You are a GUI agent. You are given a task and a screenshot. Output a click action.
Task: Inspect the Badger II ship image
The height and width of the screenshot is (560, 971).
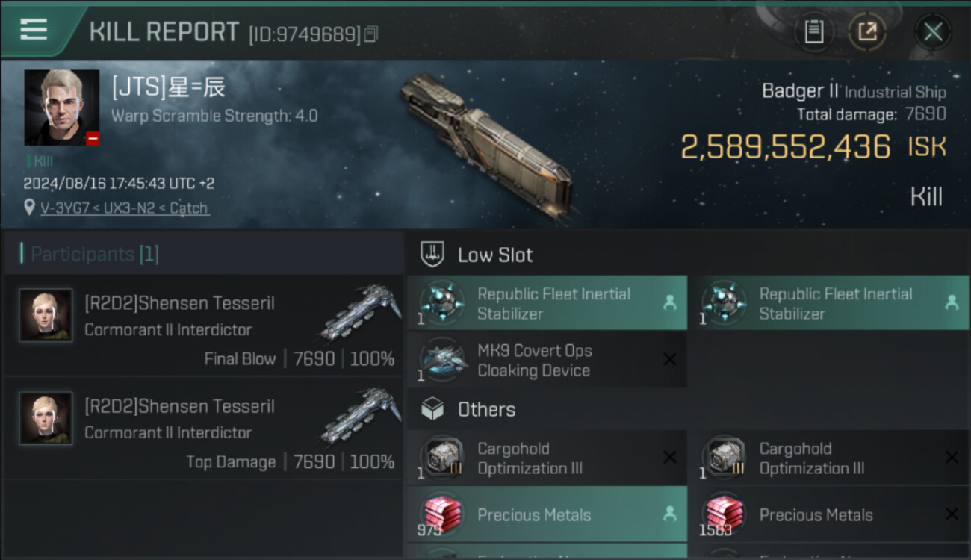pyautogui.click(x=487, y=142)
